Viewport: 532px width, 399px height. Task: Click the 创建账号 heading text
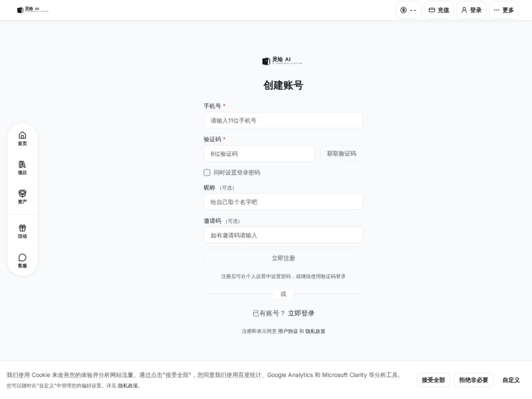pos(283,85)
